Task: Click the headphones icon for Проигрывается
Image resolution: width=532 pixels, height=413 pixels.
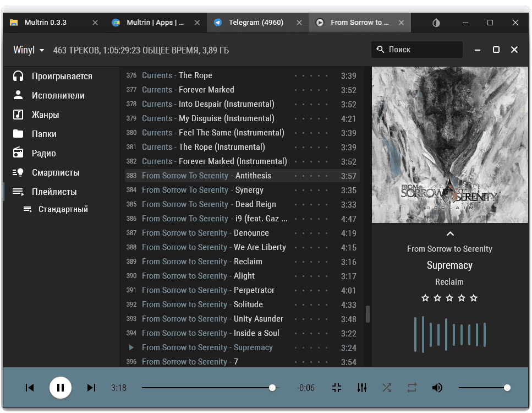Action: (18, 76)
